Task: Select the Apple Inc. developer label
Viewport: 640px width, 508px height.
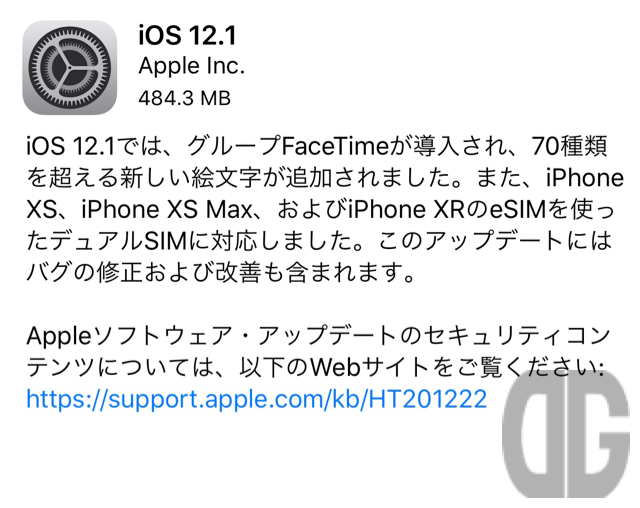Action: (x=191, y=67)
